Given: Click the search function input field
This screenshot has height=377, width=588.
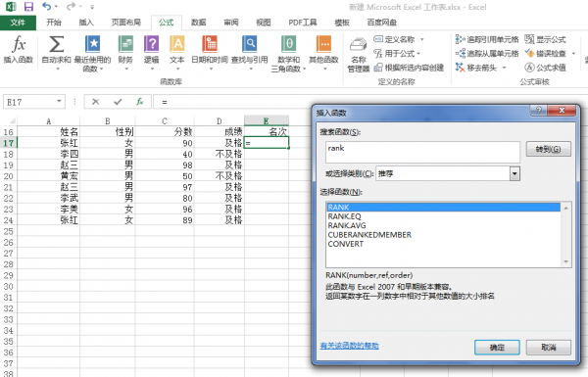Looking at the screenshot, I should click(x=422, y=152).
